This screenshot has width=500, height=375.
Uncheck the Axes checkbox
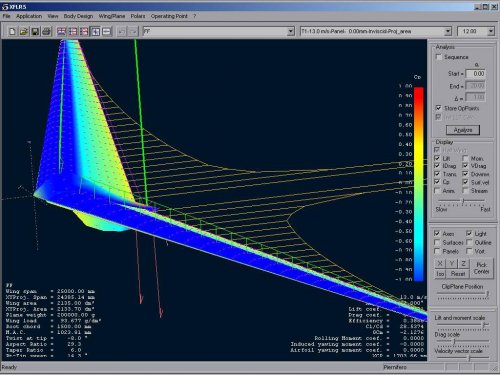coord(437,233)
